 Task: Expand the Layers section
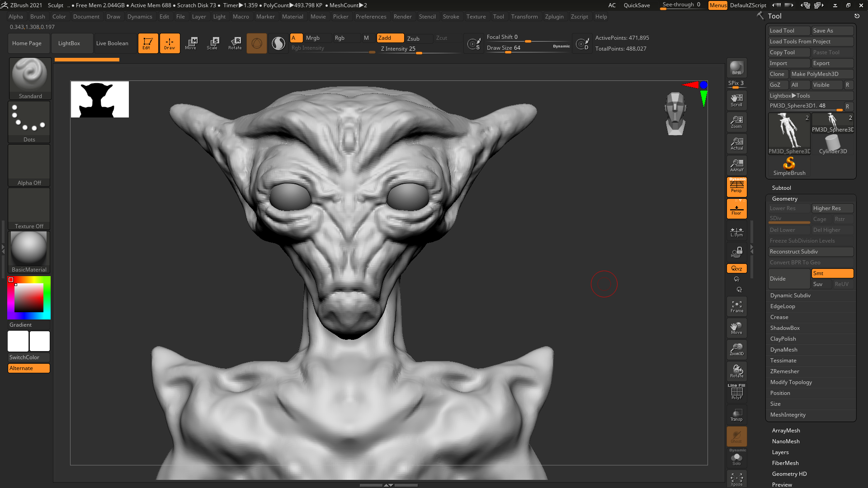coord(780,452)
